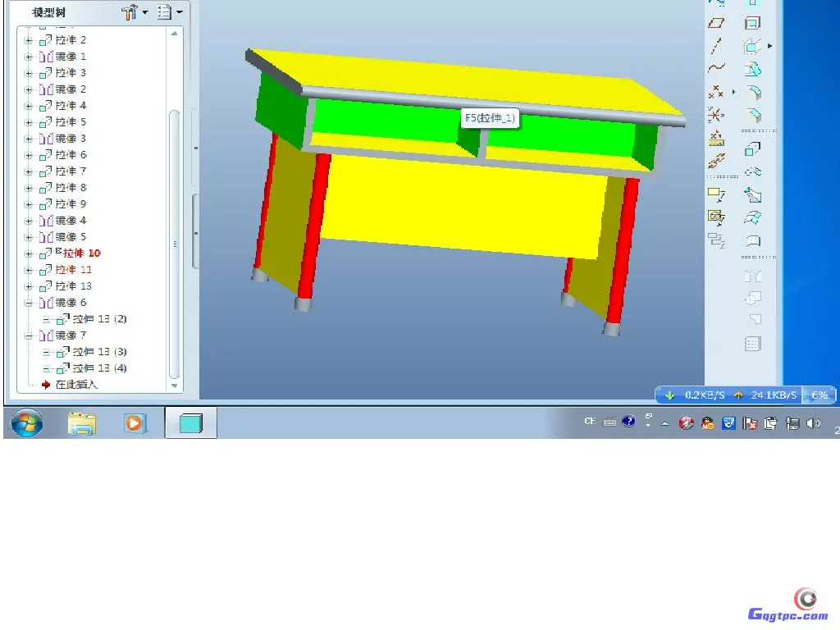Collapse the 镜像 7 tree node
This screenshot has width=840, height=630.
(x=29, y=336)
